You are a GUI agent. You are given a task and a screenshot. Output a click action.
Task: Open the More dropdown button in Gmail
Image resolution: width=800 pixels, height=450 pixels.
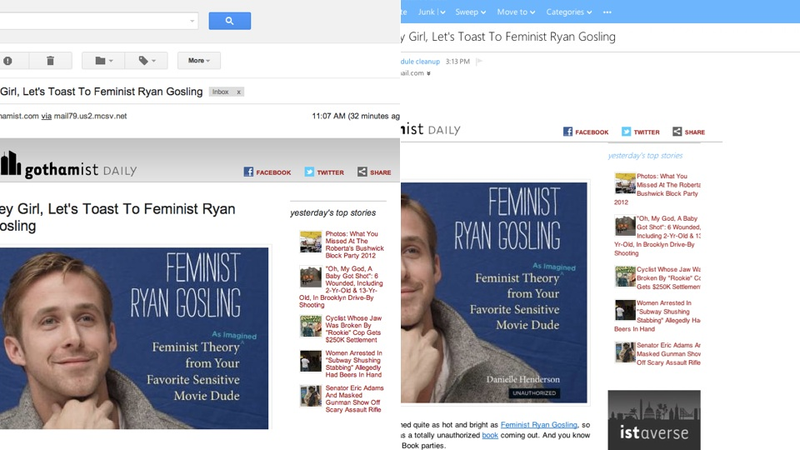pyautogui.click(x=199, y=61)
